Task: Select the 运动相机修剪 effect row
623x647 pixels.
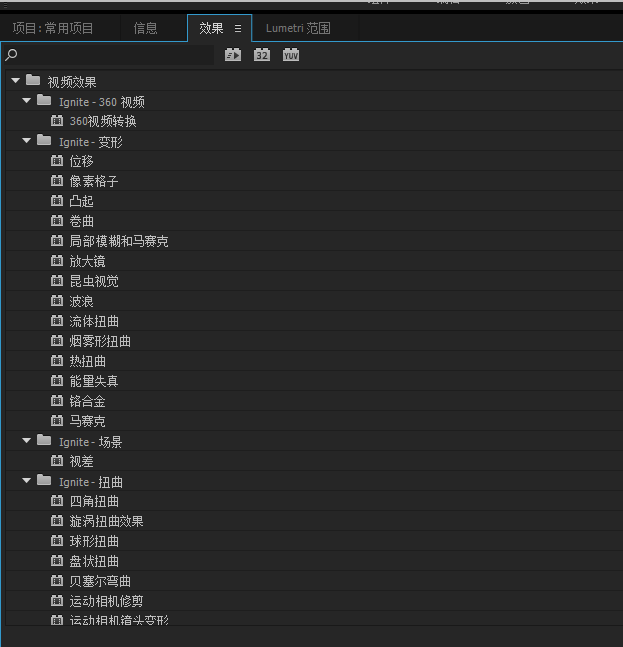Action: [x=314, y=601]
